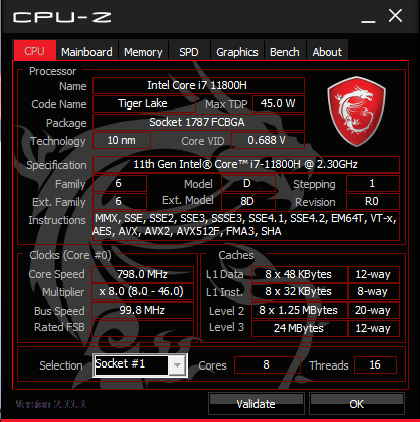Close the CPU-Z window

395,16
